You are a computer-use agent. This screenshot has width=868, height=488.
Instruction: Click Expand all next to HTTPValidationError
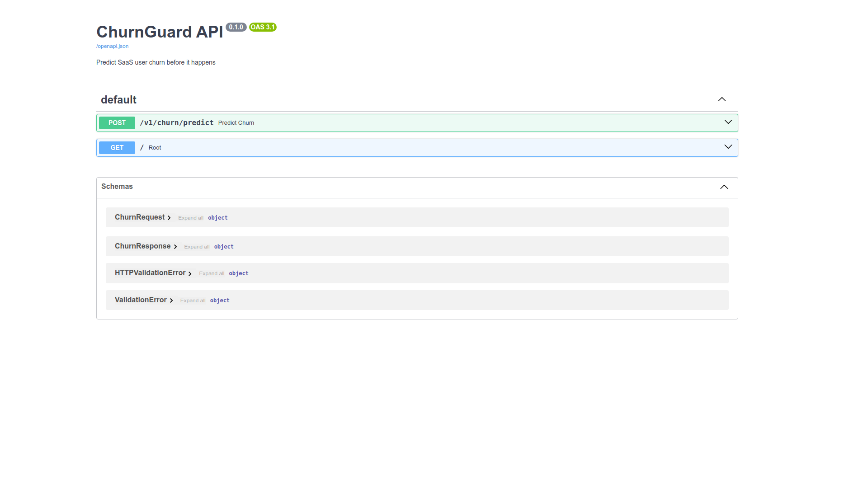(x=212, y=273)
